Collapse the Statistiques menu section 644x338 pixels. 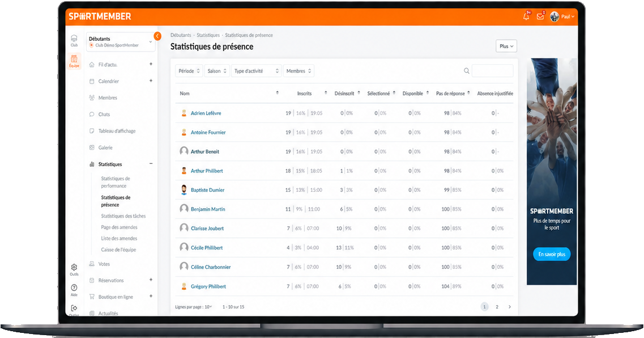pos(151,164)
